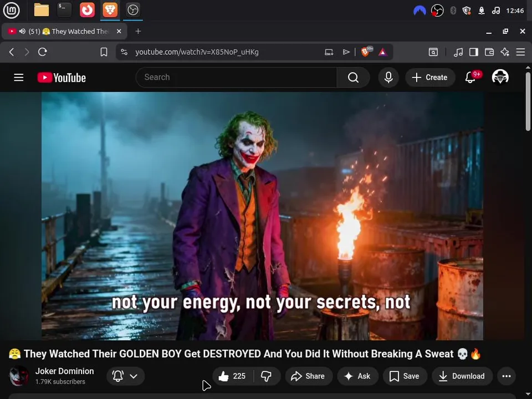Image resolution: width=532 pixels, height=399 pixels.
Task: Click the search magnifier button
Action: (x=353, y=78)
